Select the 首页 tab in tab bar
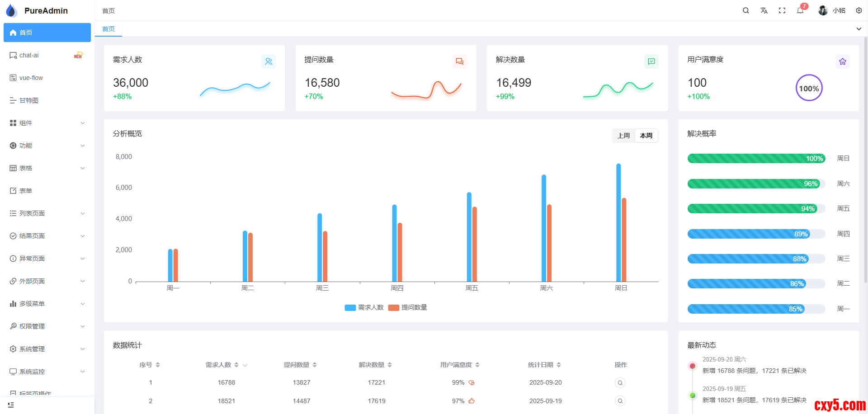The height and width of the screenshot is (414, 868). [x=108, y=29]
